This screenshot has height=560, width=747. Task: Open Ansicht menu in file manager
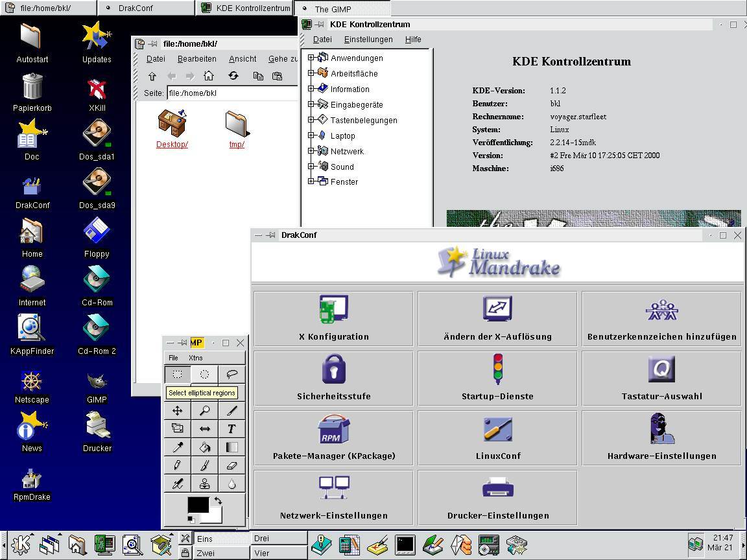(x=243, y=59)
